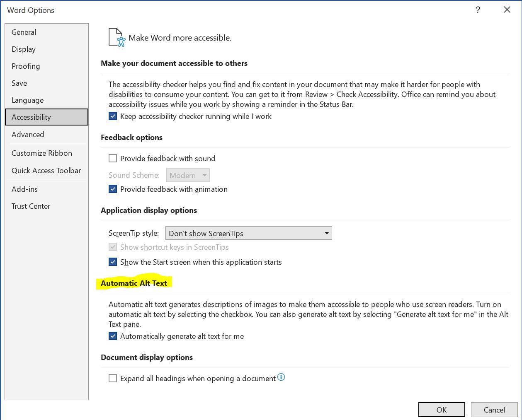Open Trust Center settings
The width and height of the screenshot is (522, 420).
(31, 206)
